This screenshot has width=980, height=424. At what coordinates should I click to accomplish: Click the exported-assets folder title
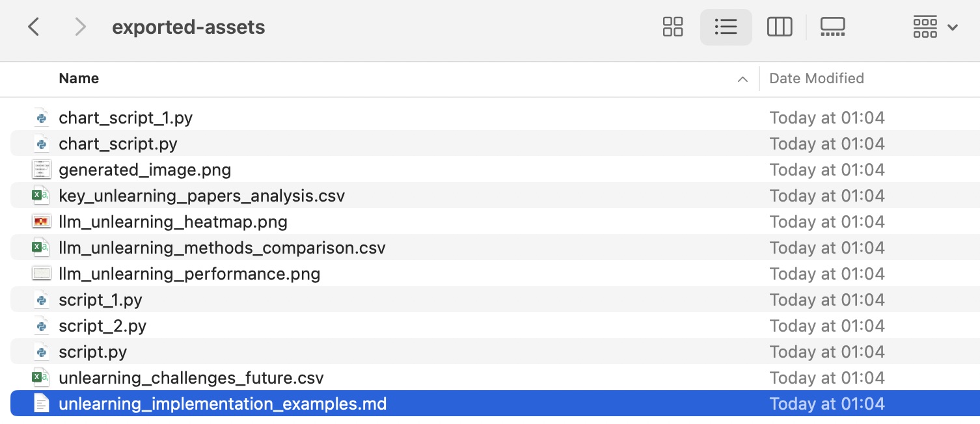coord(189,27)
